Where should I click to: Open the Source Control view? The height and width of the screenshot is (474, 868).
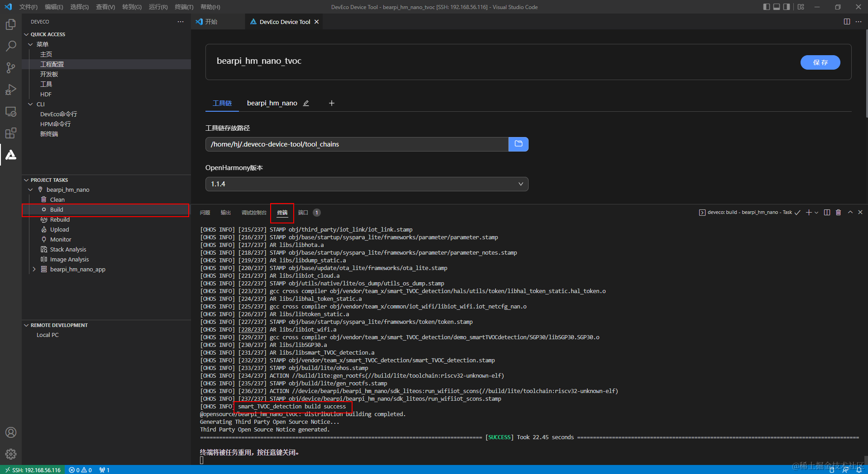pyautogui.click(x=11, y=67)
